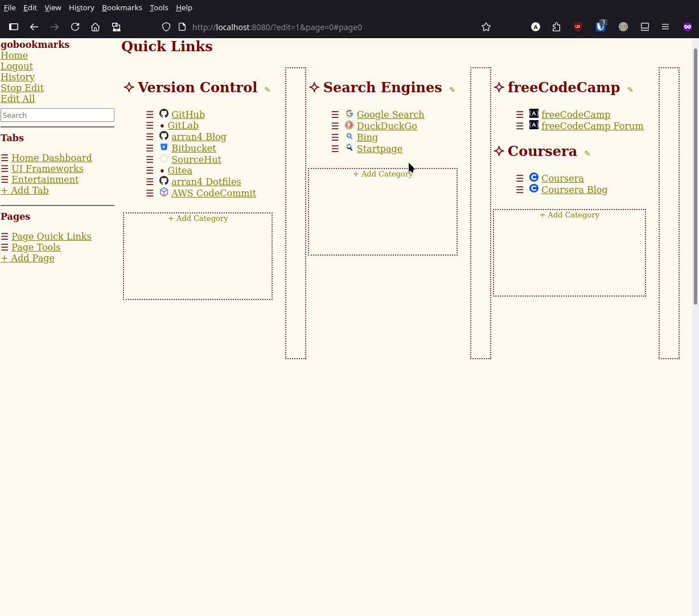This screenshot has height=616, width=699.
Task: Open the Bing bookmark link
Action: click(367, 137)
